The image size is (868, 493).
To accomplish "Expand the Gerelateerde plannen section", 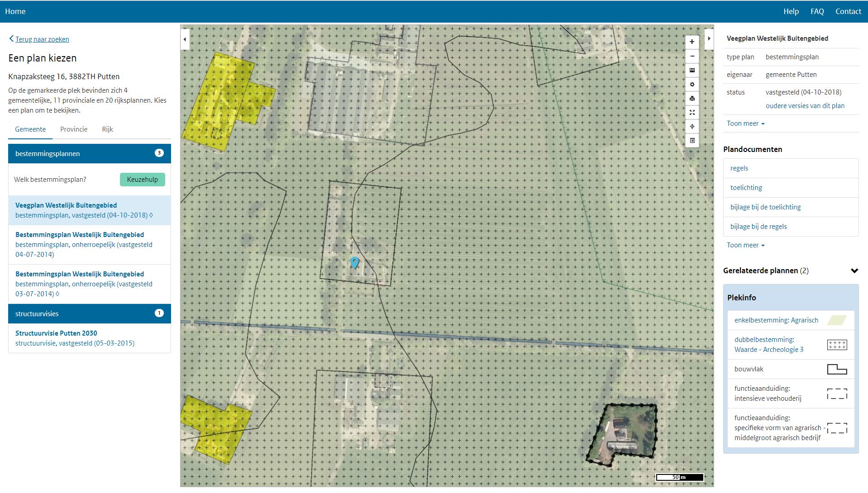I will [x=854, y=271].
